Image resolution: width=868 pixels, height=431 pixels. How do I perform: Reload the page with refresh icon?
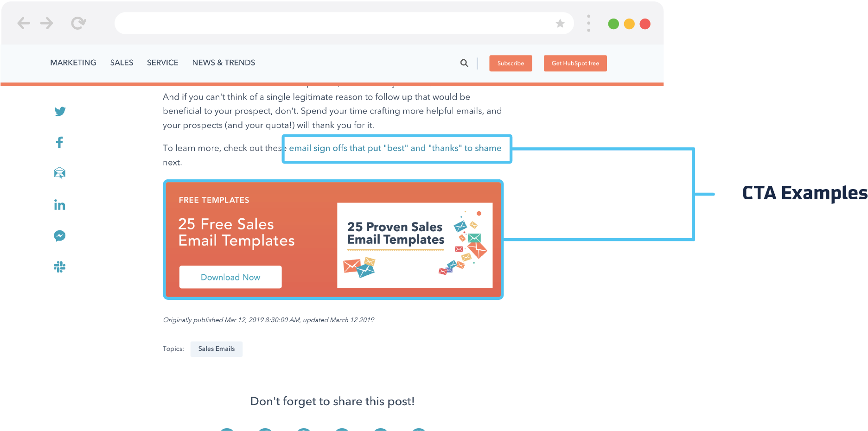coord(78,23)
